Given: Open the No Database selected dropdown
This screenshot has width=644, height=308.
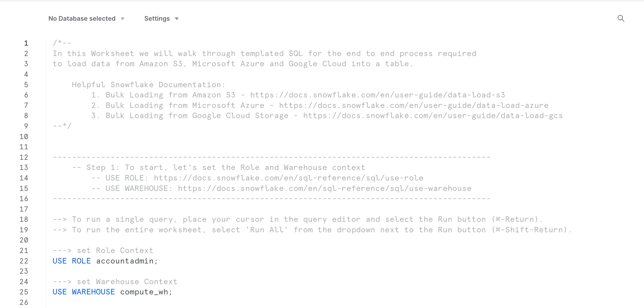Looking at the screenshot, I should pyautogui.click(x=82, y=19).
